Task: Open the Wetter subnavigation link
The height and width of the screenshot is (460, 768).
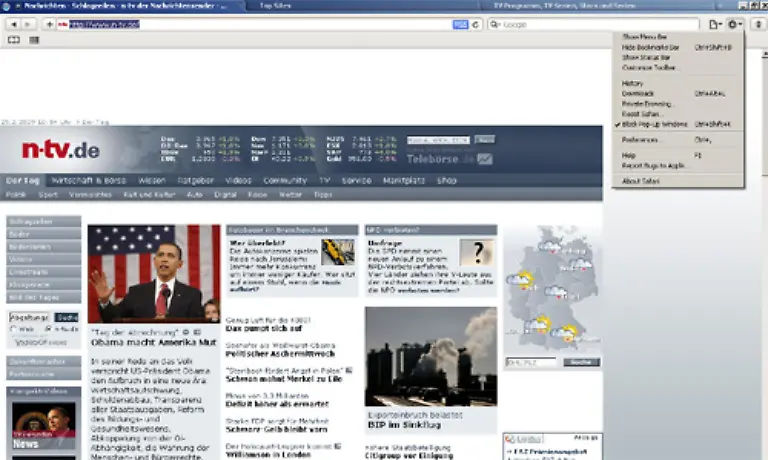Action: pyautogui.click(x=290, y=195)
